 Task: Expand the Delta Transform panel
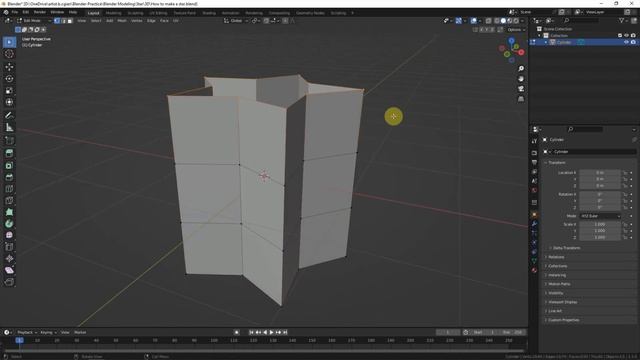tap(566, 248)
